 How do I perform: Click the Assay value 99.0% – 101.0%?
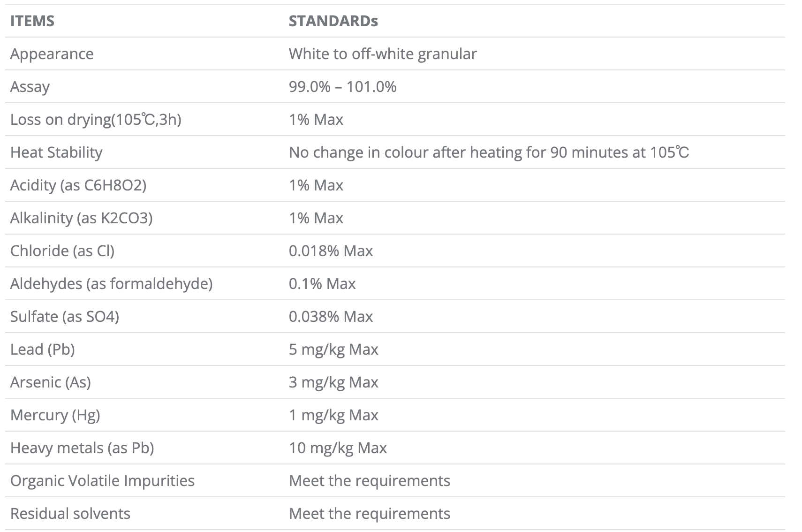pos(342,87)
